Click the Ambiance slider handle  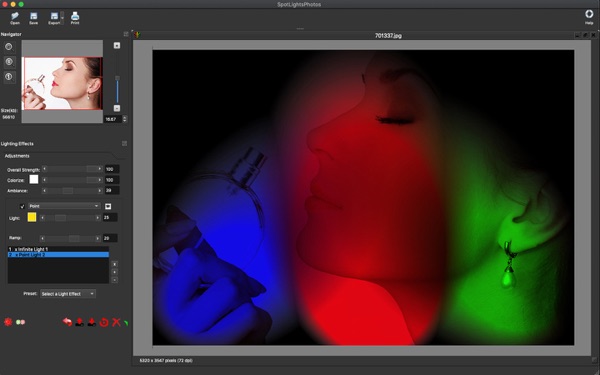68,191
